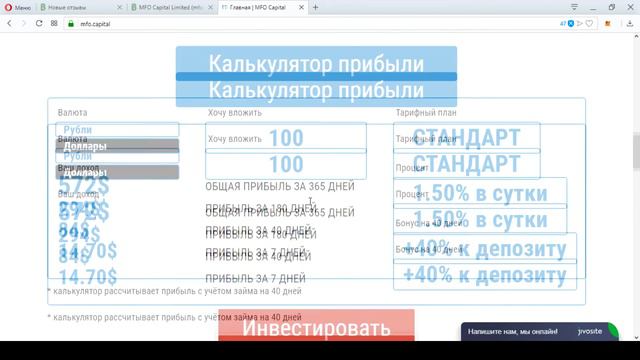Viewport: 640px width, 360px height.
Task: Switch to the MFO Capital Limited tab
Action: [171, 7]
